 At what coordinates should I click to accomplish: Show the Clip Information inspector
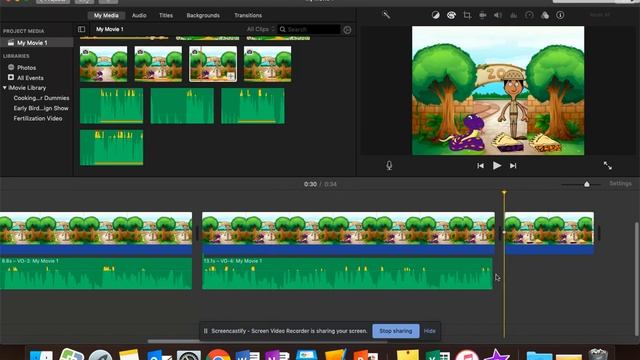pyautogui.click(x=560, y=15)
